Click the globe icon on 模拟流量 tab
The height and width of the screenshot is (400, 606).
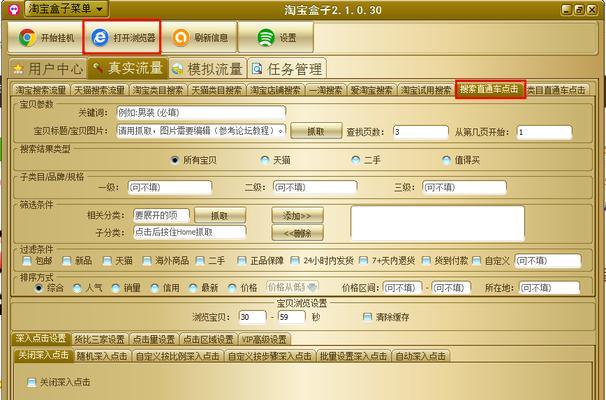coord(177,69)
